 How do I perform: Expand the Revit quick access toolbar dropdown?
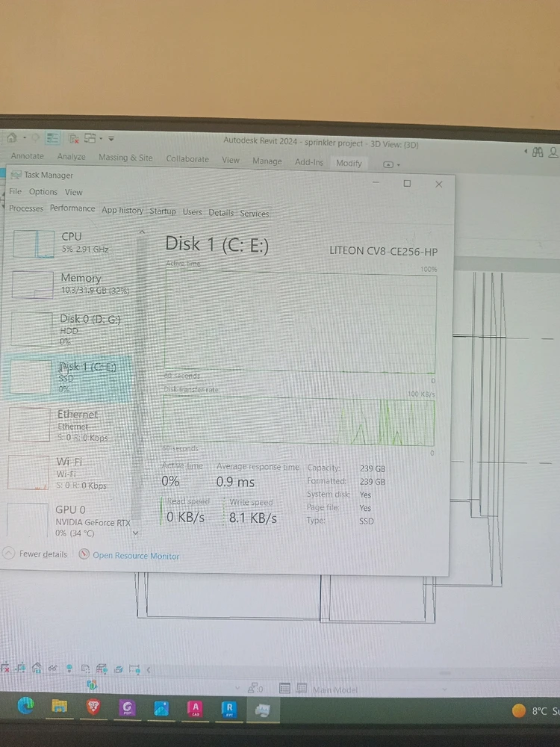tap(111, 139)
